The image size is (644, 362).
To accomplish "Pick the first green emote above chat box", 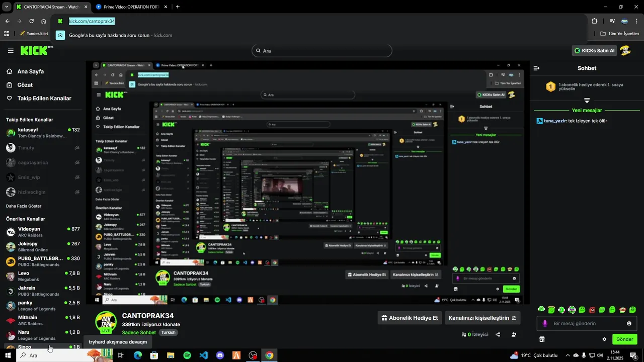I will (541, 310).
